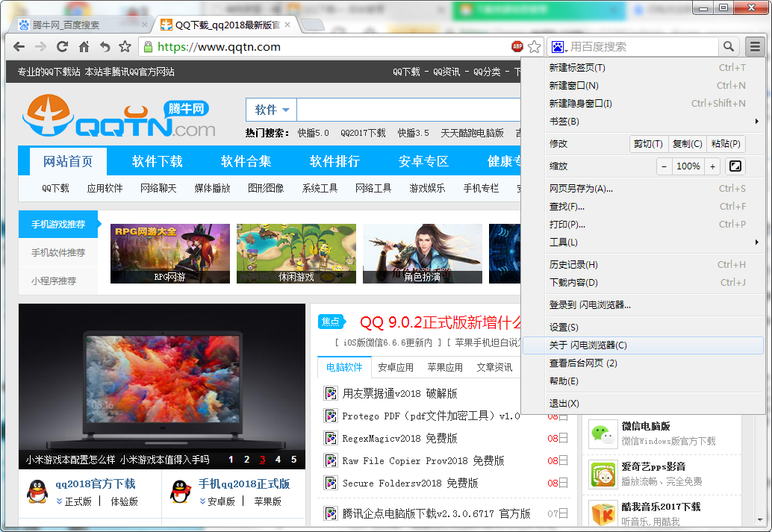Click the 剪切(T) button
Viewport: 772px width, 532px height.
point(648,144)
